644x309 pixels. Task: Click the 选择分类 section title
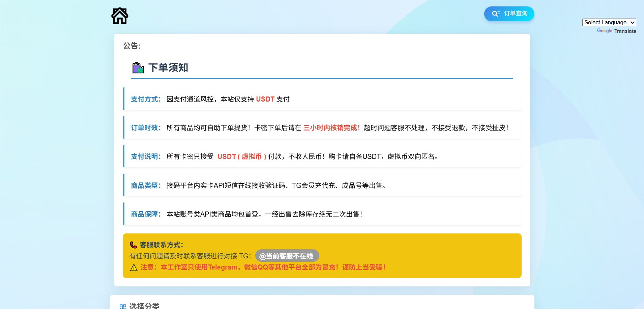[x=144, y=306]
